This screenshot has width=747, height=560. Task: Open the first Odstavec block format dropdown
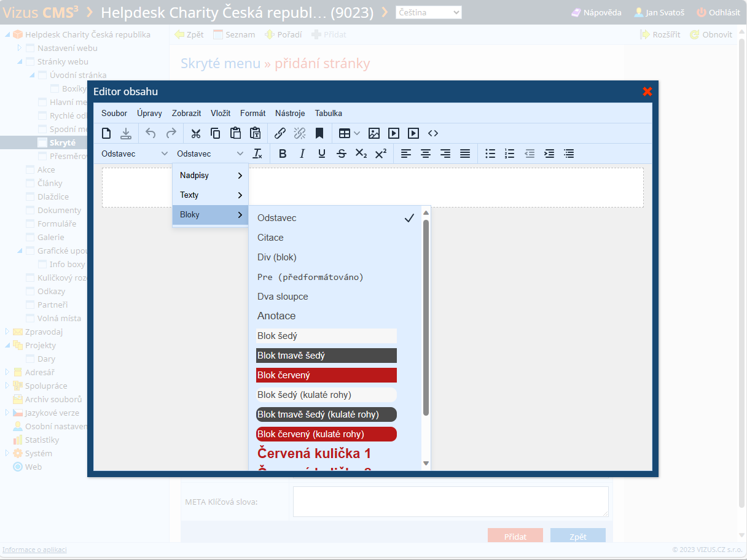(x=135, y=154)
